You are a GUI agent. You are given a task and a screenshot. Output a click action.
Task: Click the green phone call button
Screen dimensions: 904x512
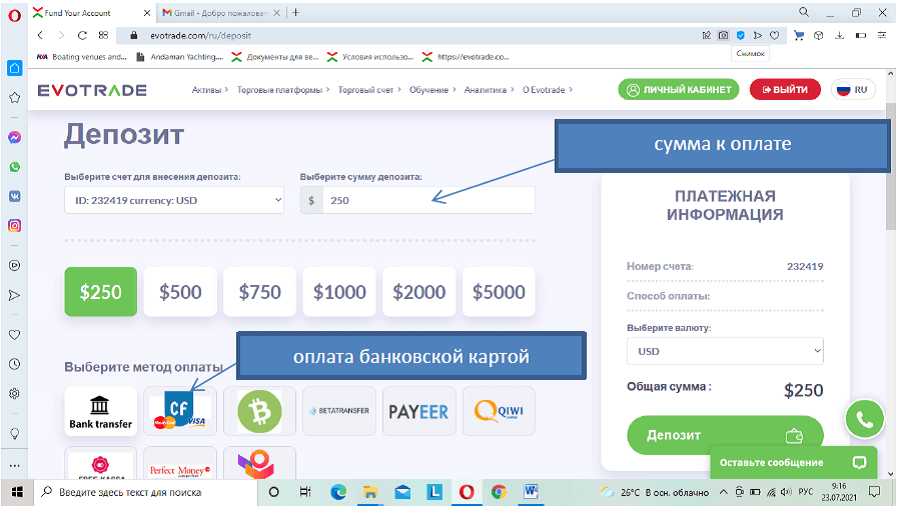point(864,420)
